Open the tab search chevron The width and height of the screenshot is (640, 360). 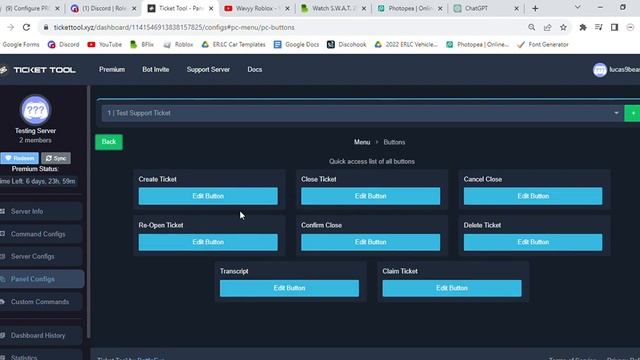pyautogui.click(x=578, y=7)
